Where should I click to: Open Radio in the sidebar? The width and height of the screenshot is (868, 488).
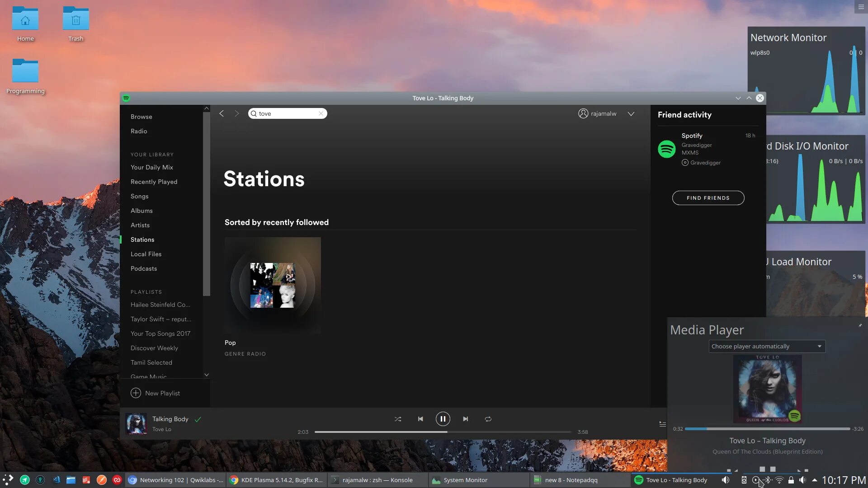(x=139, y=131)
